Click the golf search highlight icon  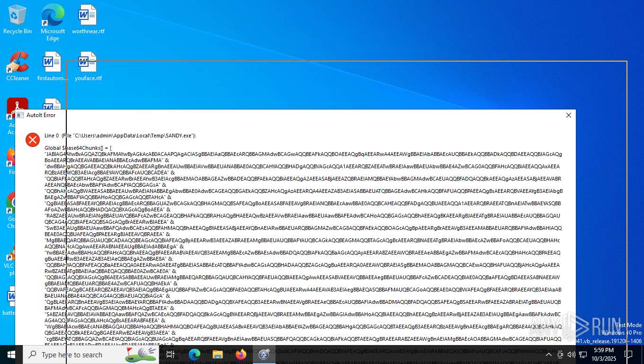coord(141,354)
